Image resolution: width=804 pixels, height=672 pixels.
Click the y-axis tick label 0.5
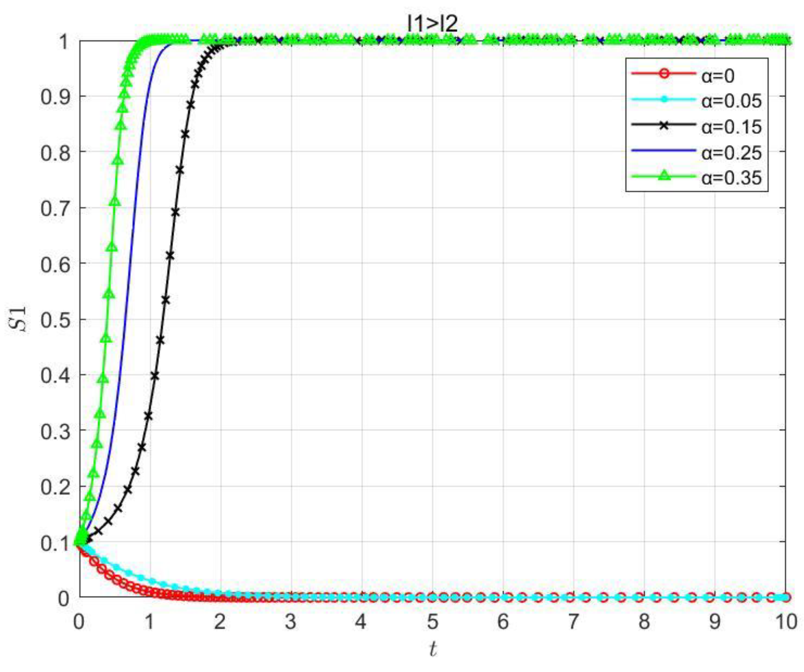(56, 320)
